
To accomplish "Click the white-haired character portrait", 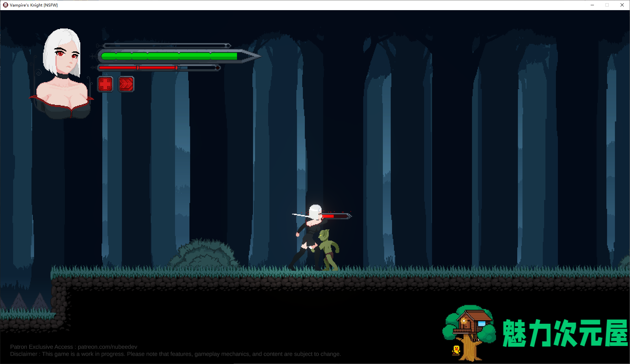I will pyautogui.click(x=62, y=74).
